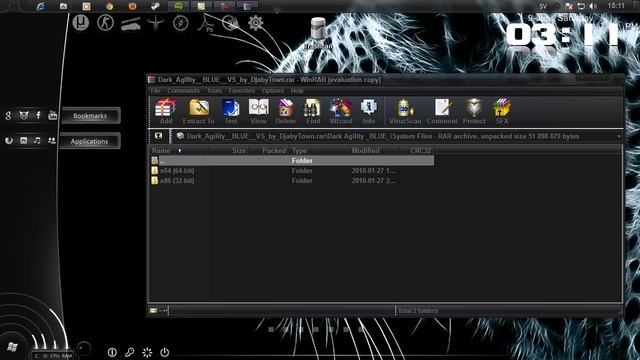The height and width of the screenshot is (360, 640).
Task: Open the Applications desktop button
Action: pyautogui.click(x=89, y=141)
